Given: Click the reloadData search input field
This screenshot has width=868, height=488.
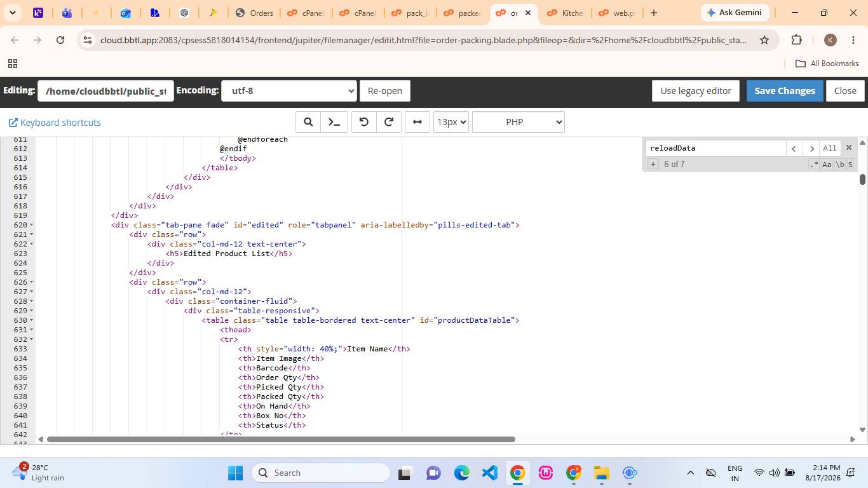Looking at the screenshot, I should (715, 148).
